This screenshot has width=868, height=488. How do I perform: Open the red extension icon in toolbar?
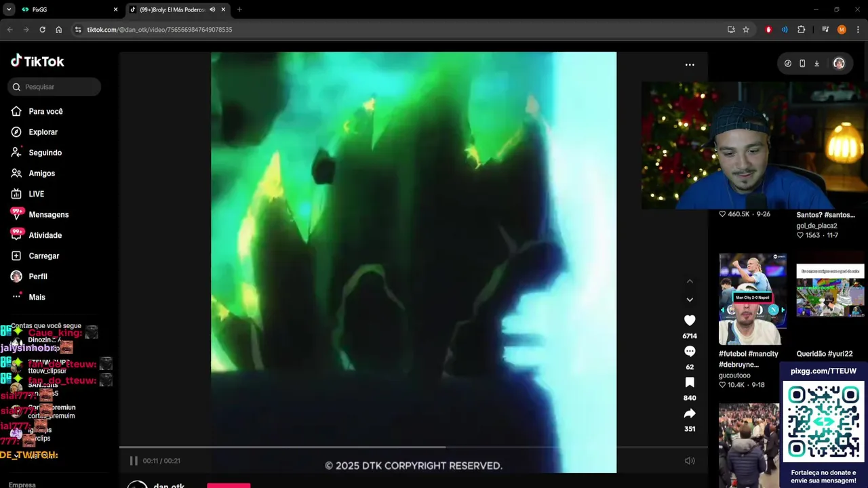[x=768, y=30]
